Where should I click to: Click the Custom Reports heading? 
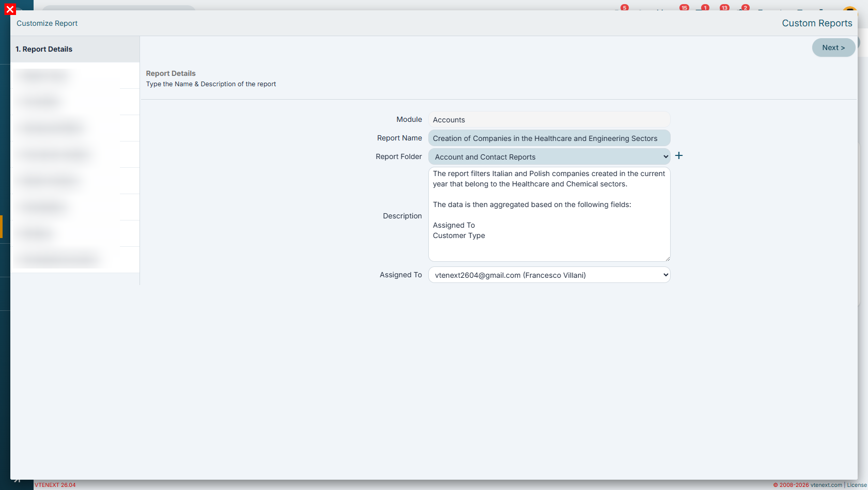(817, 23)
